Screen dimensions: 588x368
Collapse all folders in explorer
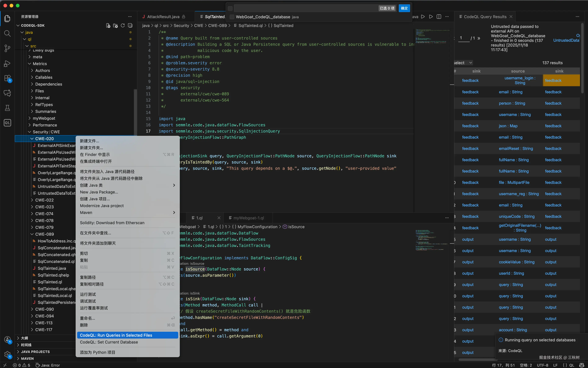(x=130, y=25)
